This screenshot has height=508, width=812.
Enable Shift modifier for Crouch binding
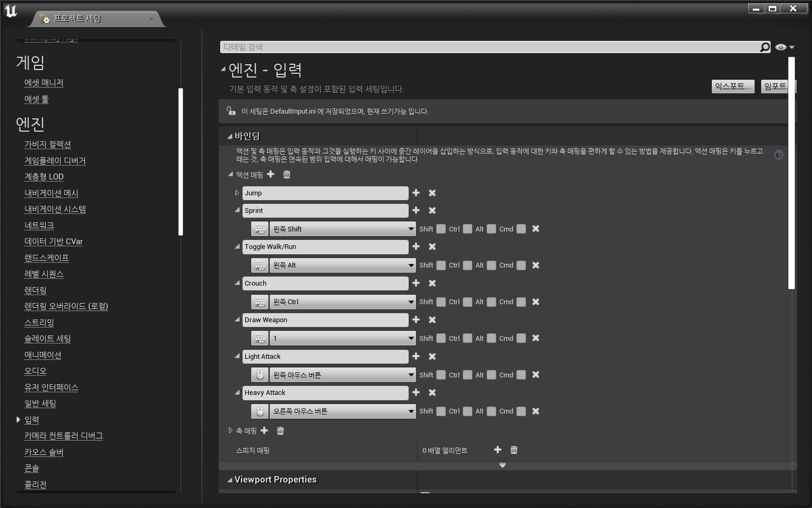[x=441, y=302]
